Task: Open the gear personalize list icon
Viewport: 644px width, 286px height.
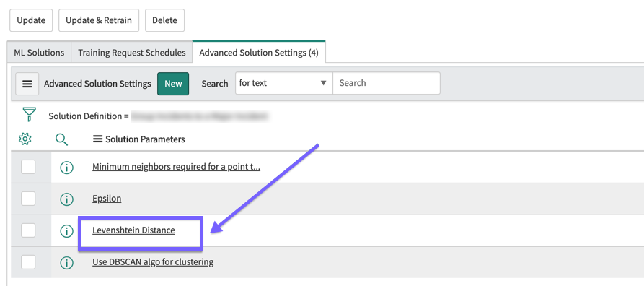Action: 25,139
